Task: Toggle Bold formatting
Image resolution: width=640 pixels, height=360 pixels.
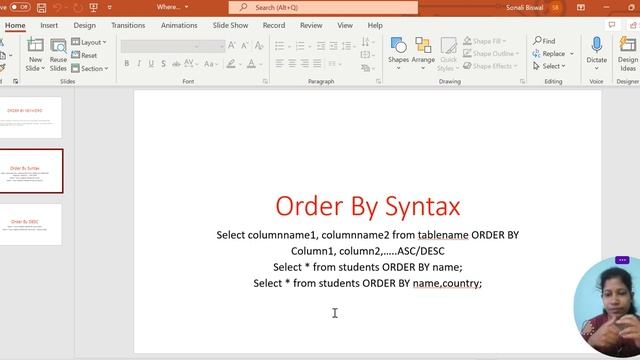Action: click(x=127, y=64)
